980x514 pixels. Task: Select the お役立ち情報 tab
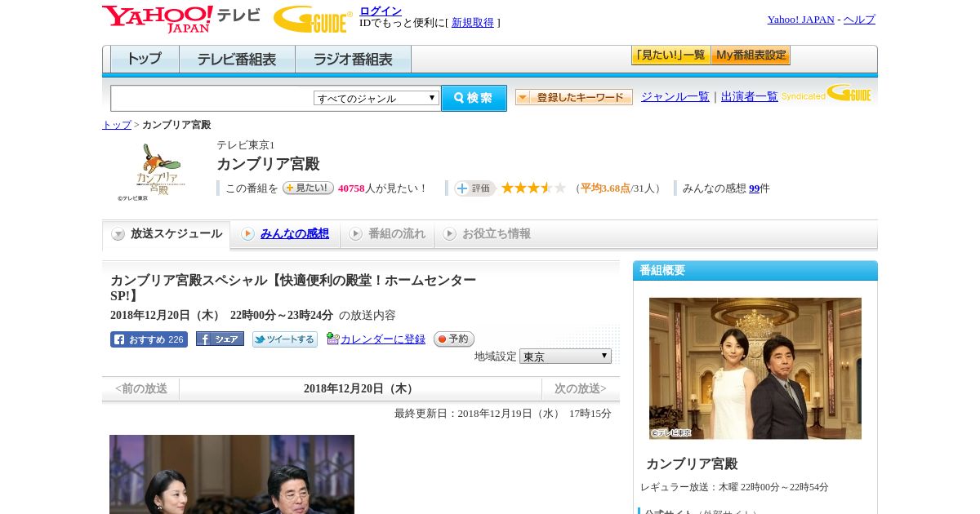(487, 234)
